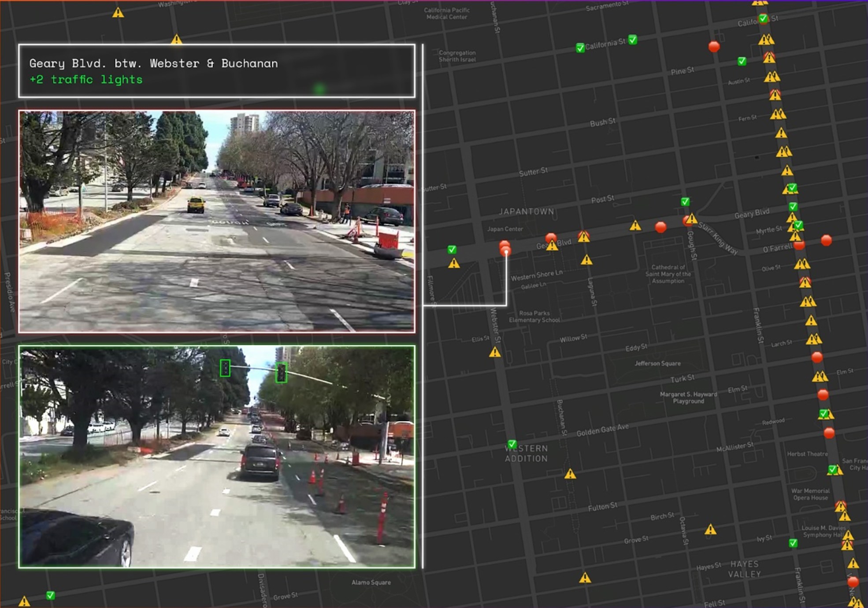868x608 pixels.
Task: Open lower street photo with detected traffic lights
Action: [x=216, y=456]
